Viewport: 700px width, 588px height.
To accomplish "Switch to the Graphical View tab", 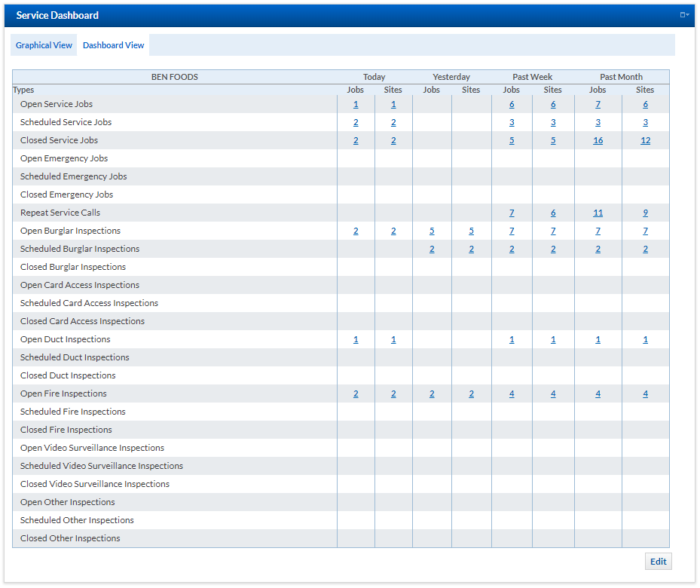I will point(44,45).
